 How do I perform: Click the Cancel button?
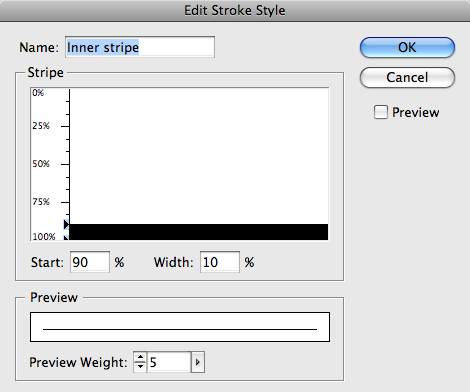(407, 77)
